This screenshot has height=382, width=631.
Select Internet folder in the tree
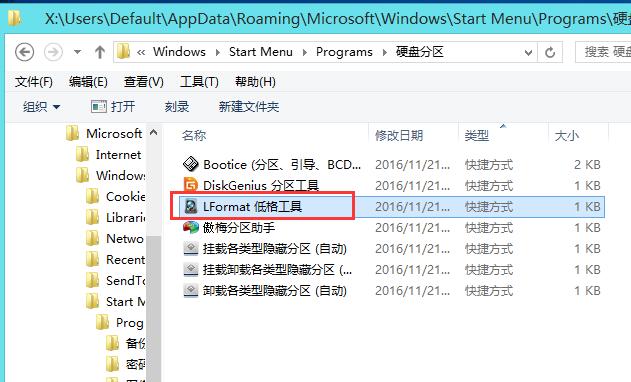point(118,155)
